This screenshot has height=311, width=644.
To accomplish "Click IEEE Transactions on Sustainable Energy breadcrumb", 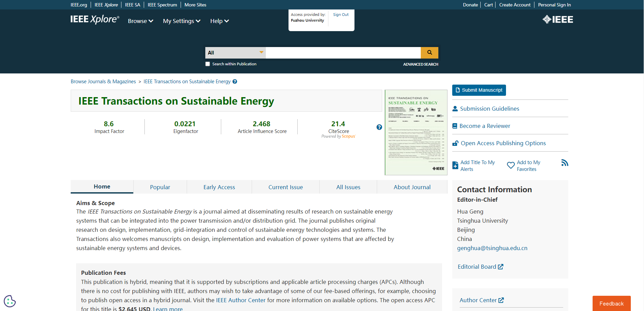I will pos(187,82).
